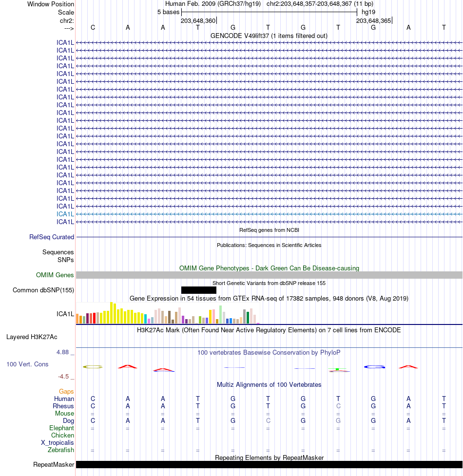Click the 'RefSeq genes from NCBI' title

(269, 230)
